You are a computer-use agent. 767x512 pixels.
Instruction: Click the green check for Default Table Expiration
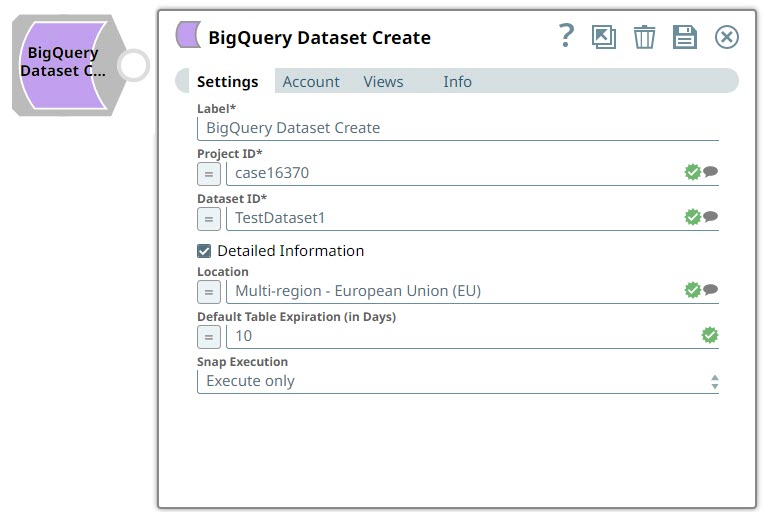click(x=710, y=335)
